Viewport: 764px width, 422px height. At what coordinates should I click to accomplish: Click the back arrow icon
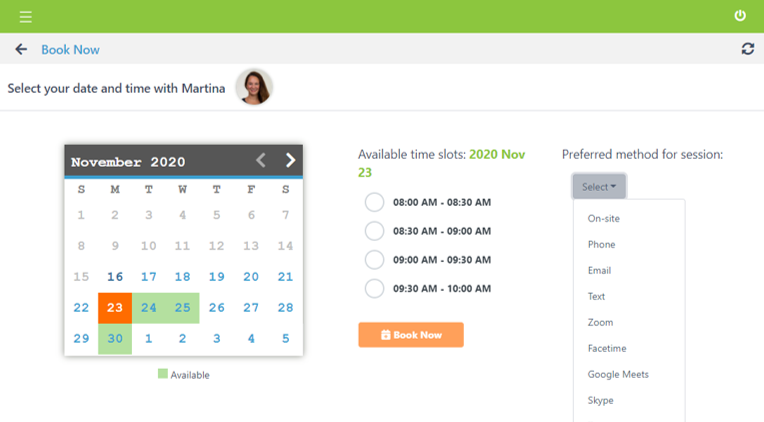pos(21,49)
